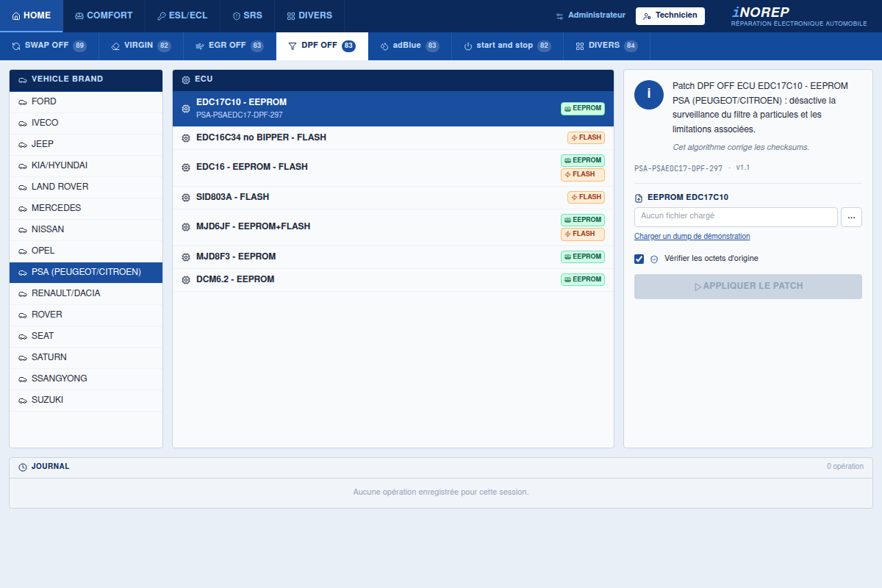Switch to the COMFORT tab
The image size is (882, 588).
tap(104, 15)
